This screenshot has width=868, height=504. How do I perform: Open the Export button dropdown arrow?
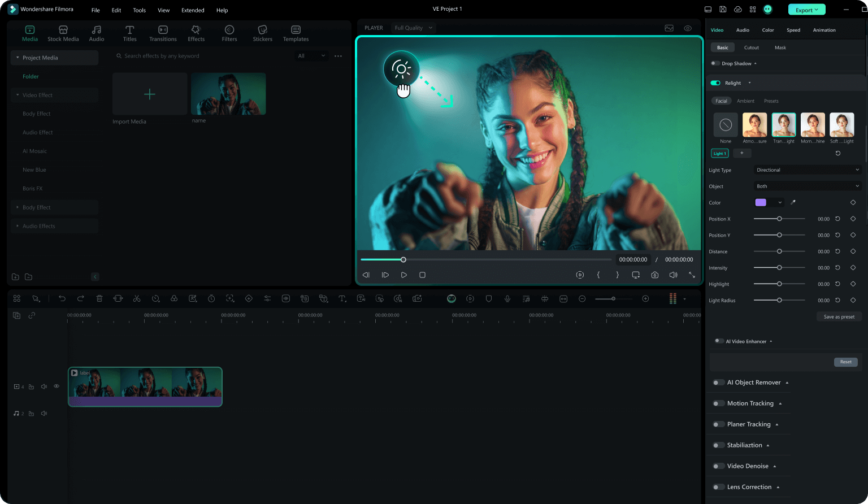pos(817,10)
